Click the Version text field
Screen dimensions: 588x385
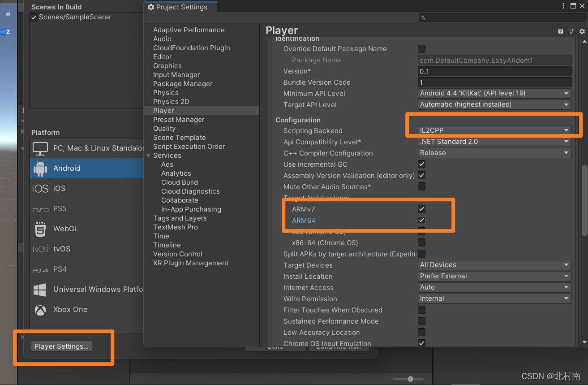tap(494, 71)
